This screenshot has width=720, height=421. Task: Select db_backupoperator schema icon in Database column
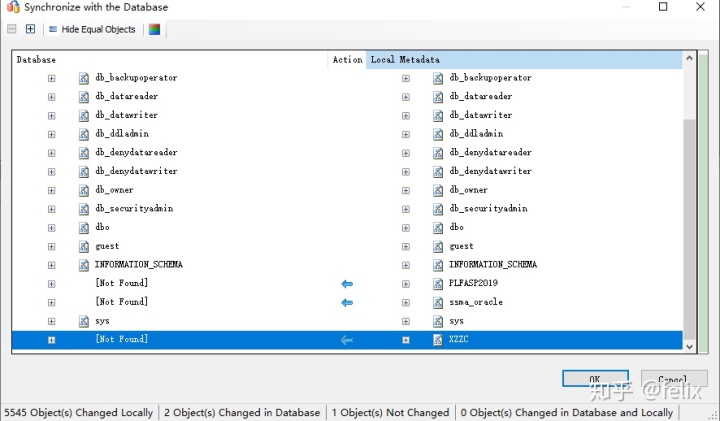(84, 78)
